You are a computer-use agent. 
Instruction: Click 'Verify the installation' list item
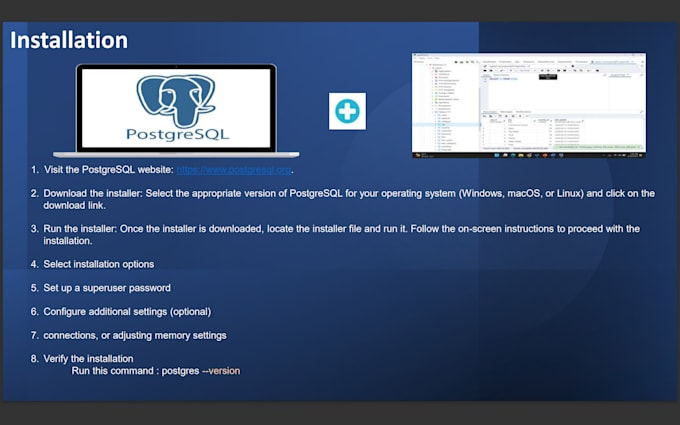pyautogui.click(x=88, y=359)
